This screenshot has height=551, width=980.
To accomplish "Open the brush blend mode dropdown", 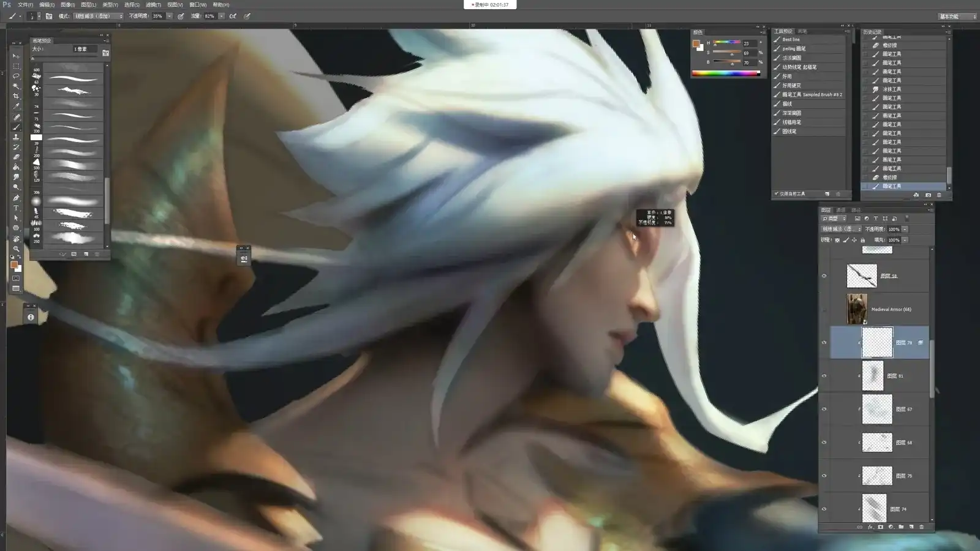I will tap(99, 16).
